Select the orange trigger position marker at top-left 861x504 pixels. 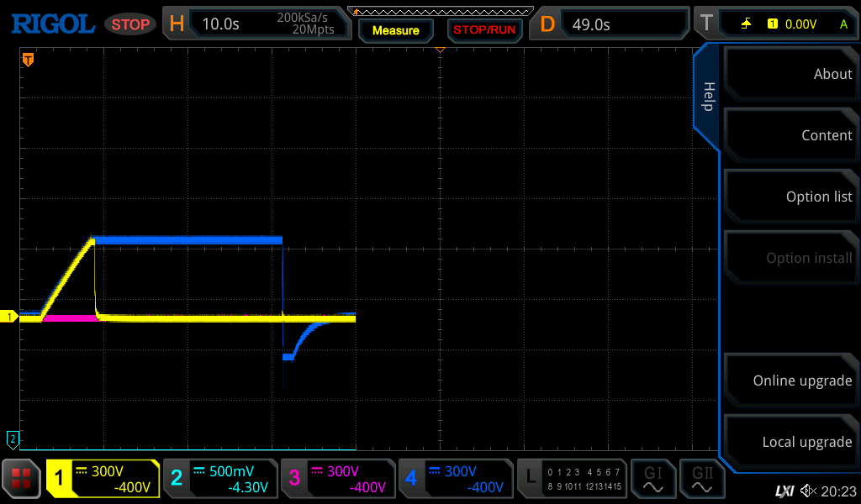pyautogui.click(x=28, y=60)
